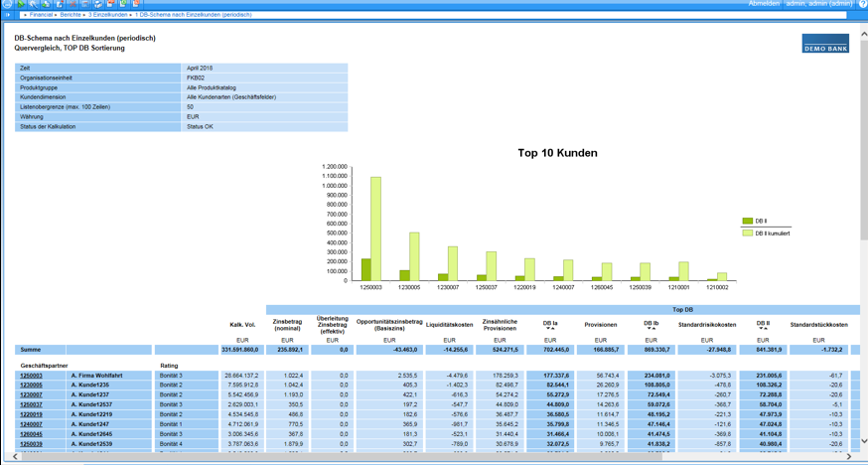Open customer link 1250003

(32, 376)
